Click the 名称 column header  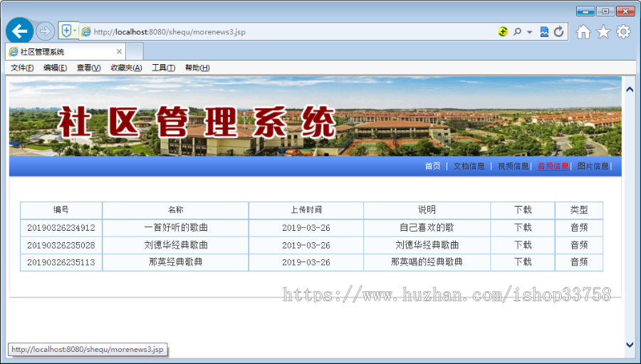[x=175, y=210]
